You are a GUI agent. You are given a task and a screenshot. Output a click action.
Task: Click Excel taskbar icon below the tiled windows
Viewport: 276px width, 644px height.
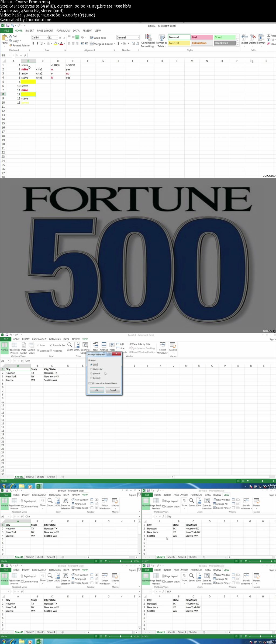[x=39, y=642]
